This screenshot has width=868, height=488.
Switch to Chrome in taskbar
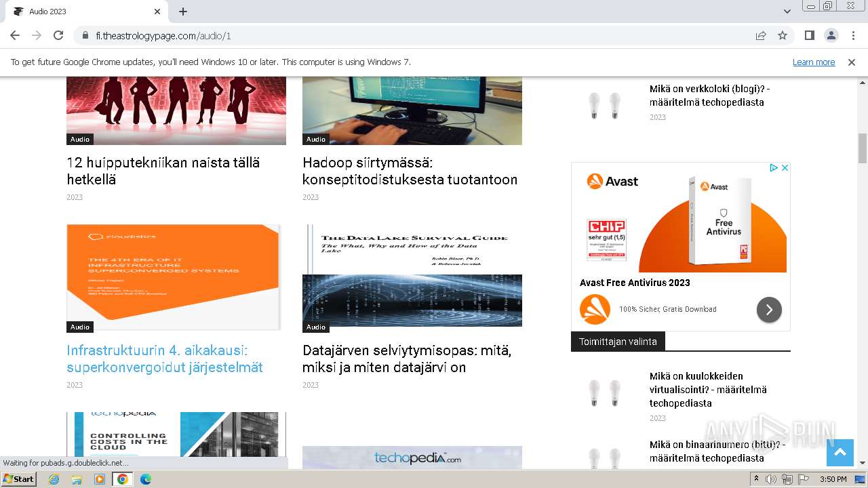(122, 479)
